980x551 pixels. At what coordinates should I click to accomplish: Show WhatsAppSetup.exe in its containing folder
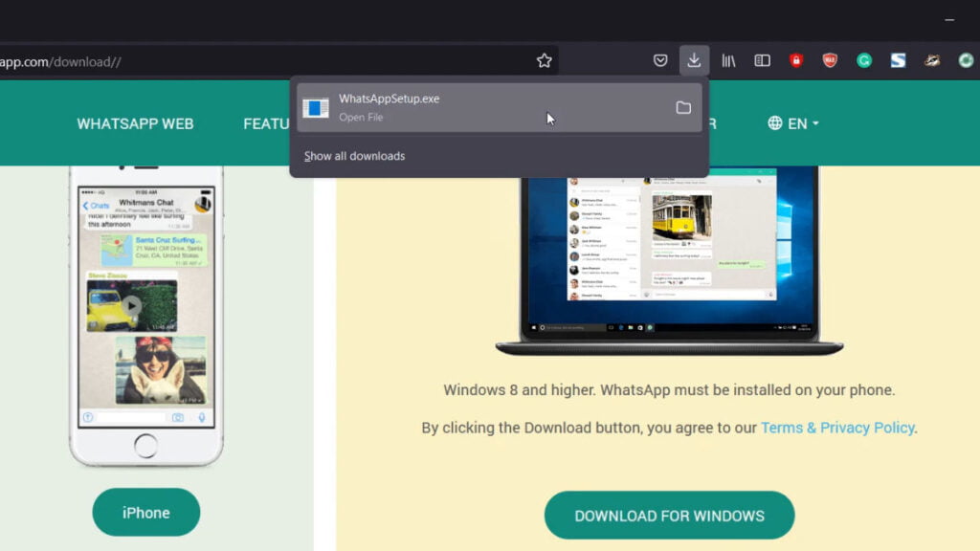683,107
